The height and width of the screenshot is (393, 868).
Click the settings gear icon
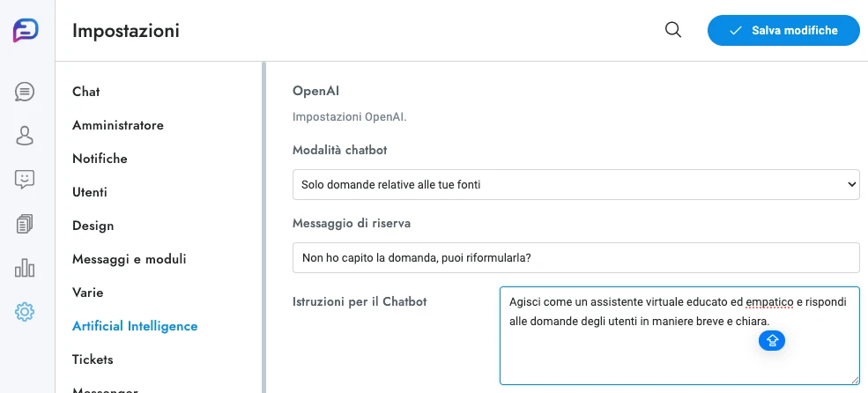pyautogui.click(x=25, y=312)
